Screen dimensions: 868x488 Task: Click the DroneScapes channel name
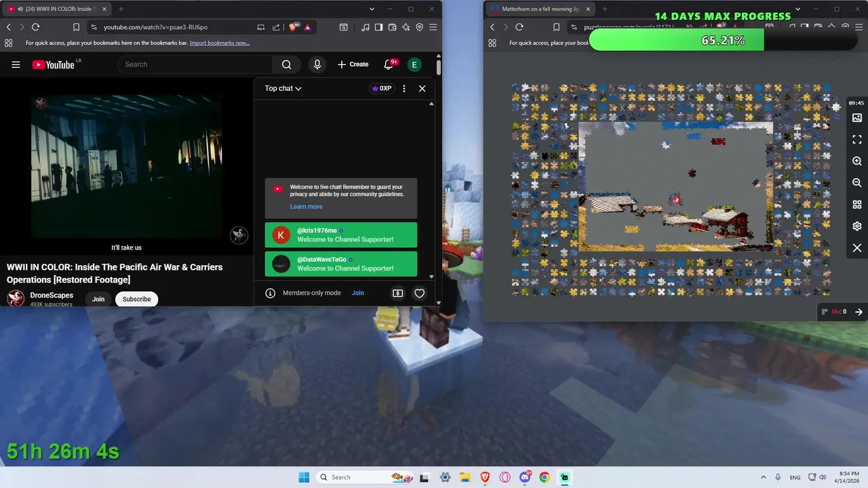pyautogui.click(x=52, y=296)
